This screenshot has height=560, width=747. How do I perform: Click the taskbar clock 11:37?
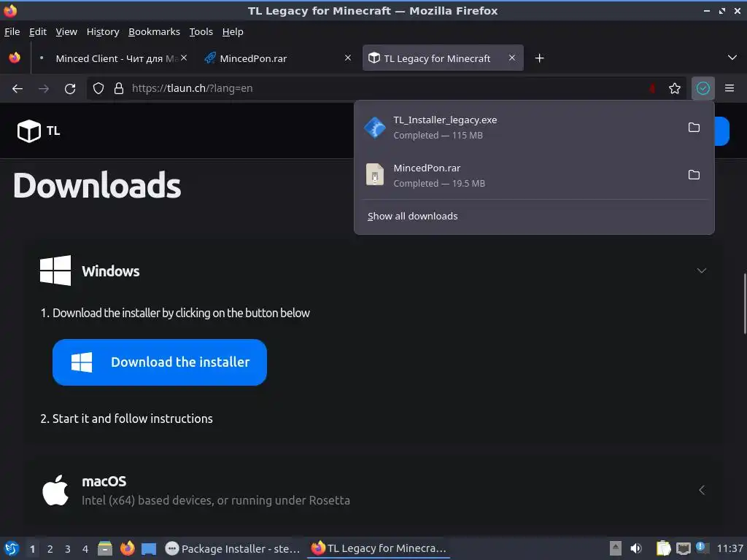pyautogui.click(x=729, y=548)
